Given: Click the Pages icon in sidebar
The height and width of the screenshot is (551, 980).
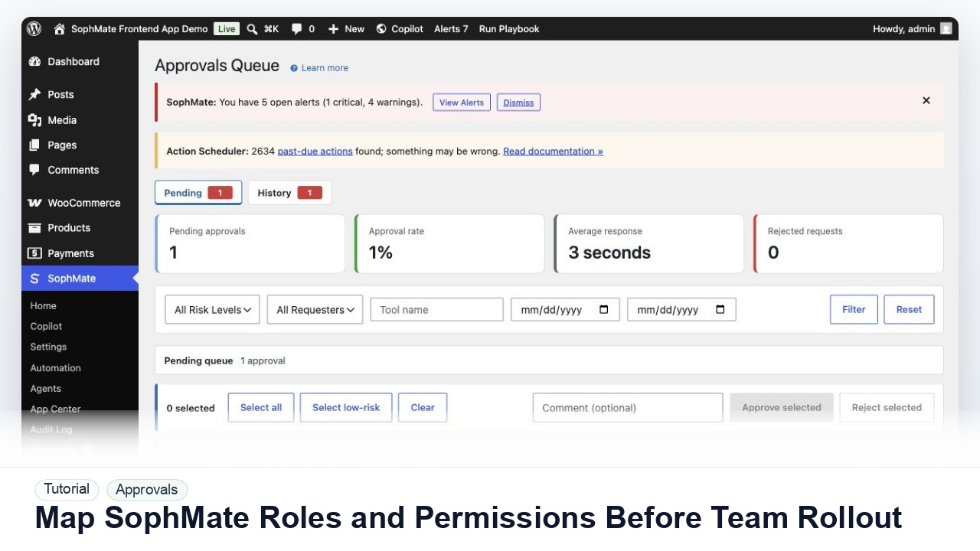Looking at the screenshot, I should (x=34, y=145).
